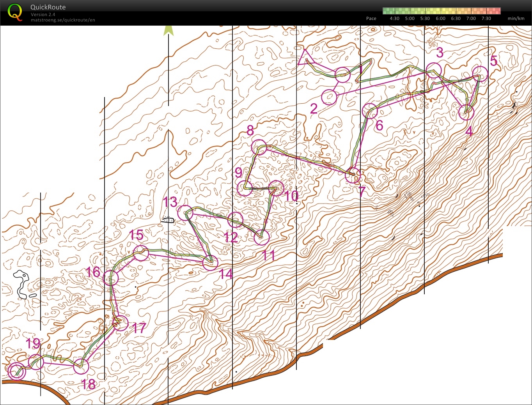Click the 7:30 pace value
The height and width of the screenshot is (405, 532).
pos(486,18)
